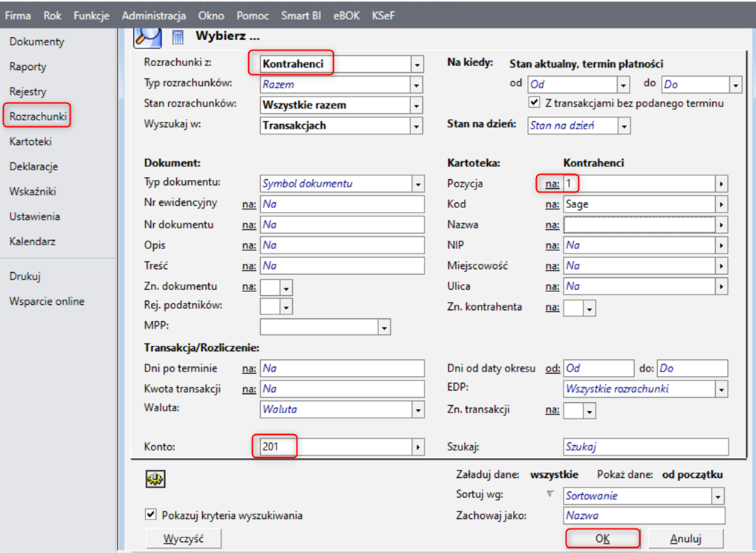Open Kalendarz in the sidebar
756x553 pixels.
[32, 241]
